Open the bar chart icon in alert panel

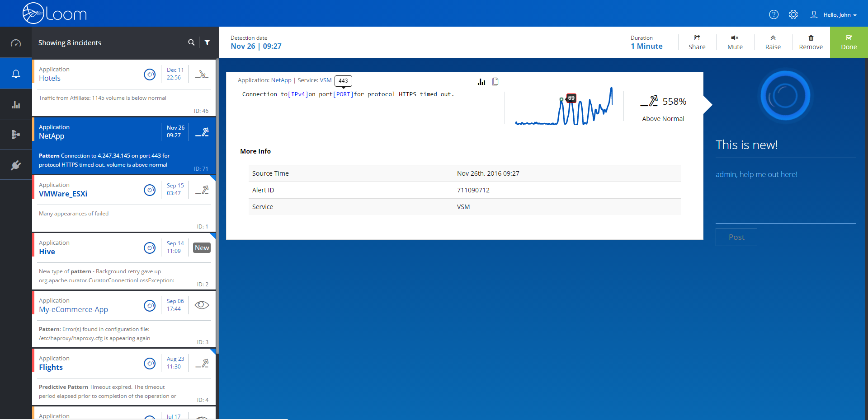[481, 82]
